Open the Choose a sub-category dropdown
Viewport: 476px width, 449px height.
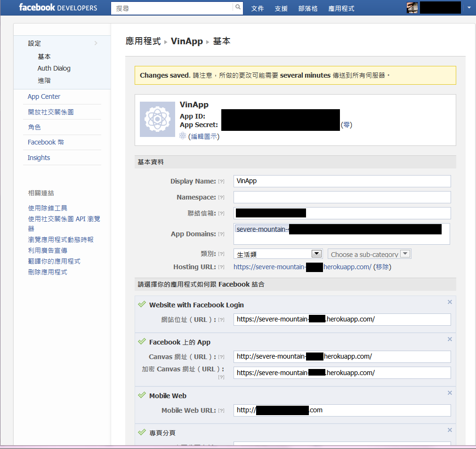pyautogui.click(x=370, y=254)
